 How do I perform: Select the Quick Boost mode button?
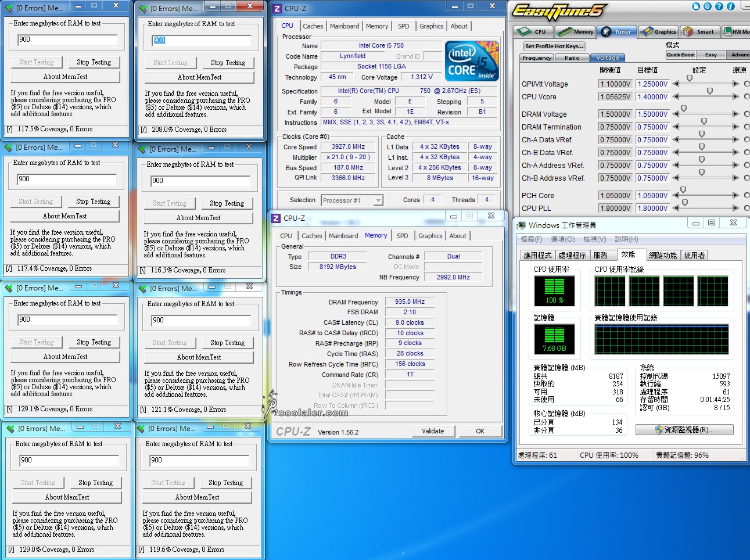coord(680,55)
